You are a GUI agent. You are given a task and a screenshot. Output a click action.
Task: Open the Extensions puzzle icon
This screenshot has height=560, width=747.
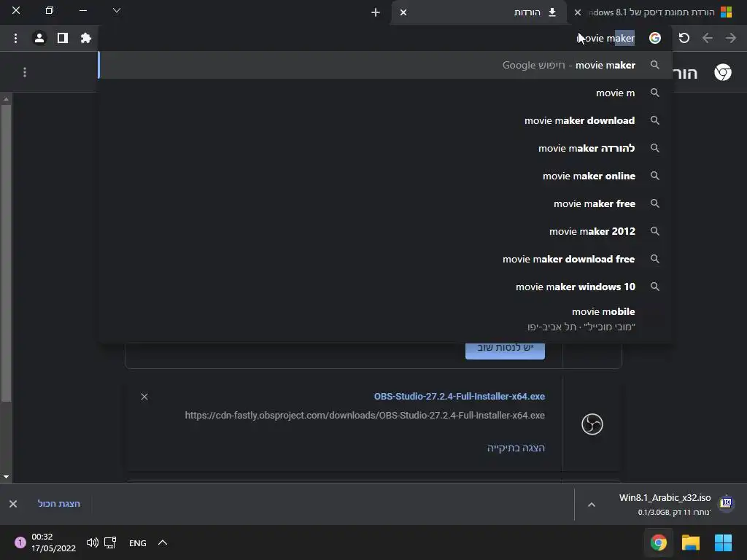point(86,38)
